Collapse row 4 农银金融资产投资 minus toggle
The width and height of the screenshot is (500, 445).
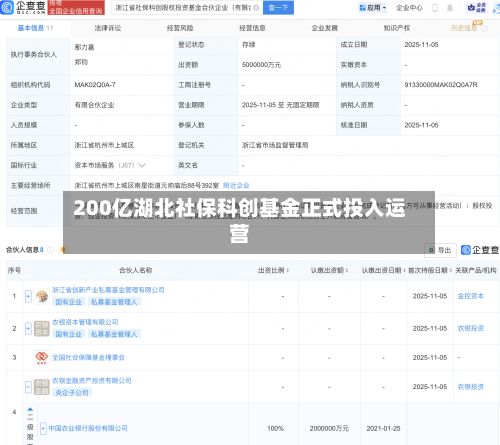[x=28, y=387]
